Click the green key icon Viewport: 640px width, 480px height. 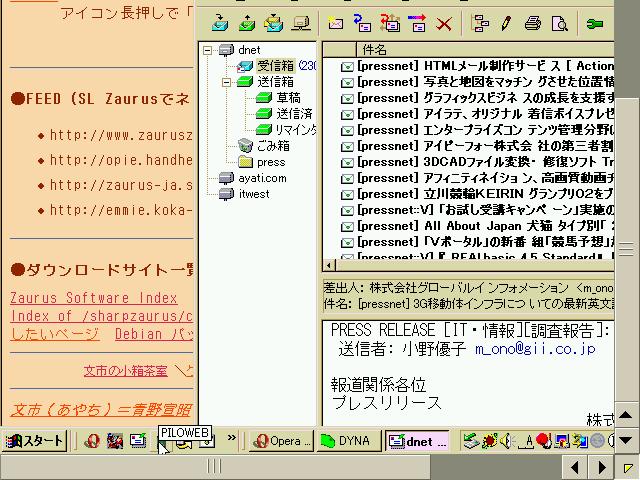595,22
